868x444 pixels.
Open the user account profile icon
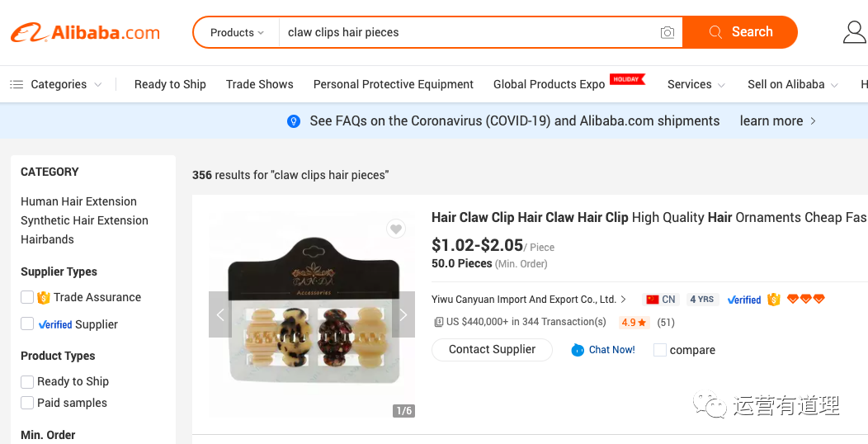coord(854,32)
